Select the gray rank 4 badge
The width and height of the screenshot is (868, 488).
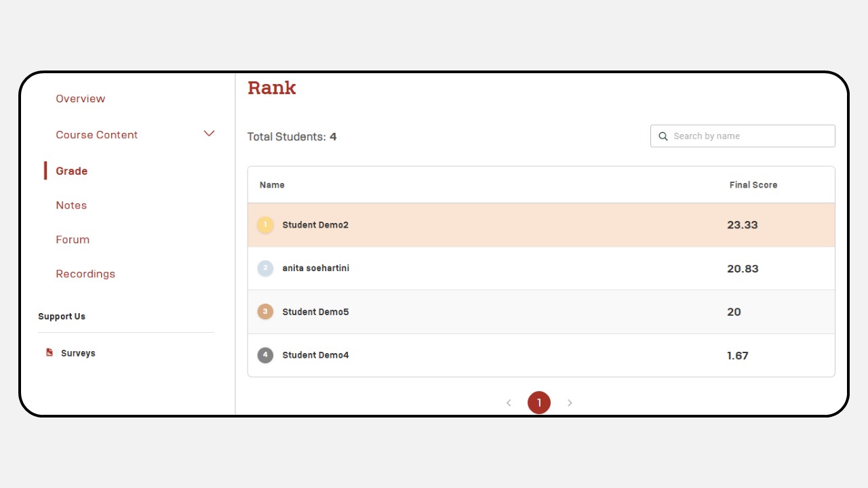click(x=265, y=355)
